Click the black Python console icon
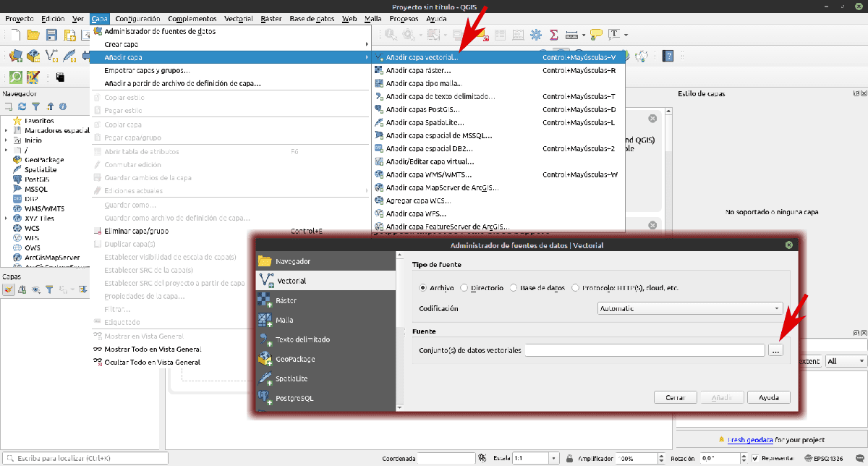The image size is (868, 466). pos(60,77)
